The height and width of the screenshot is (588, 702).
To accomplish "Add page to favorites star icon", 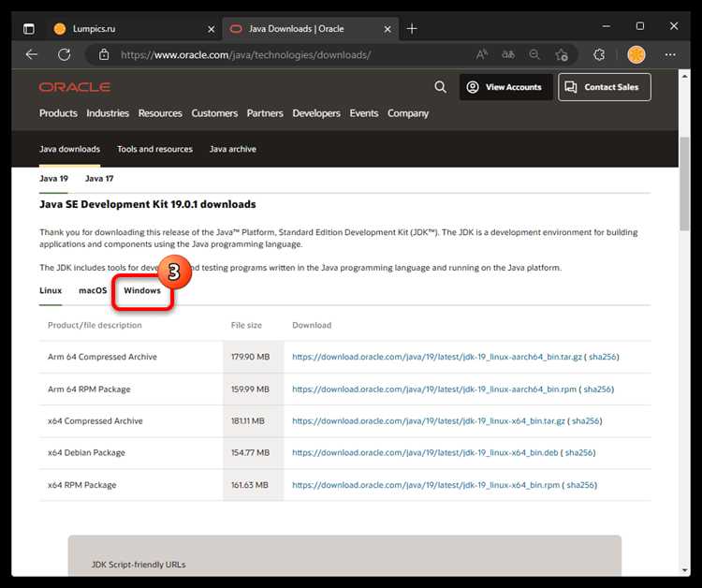I will 562,54.
